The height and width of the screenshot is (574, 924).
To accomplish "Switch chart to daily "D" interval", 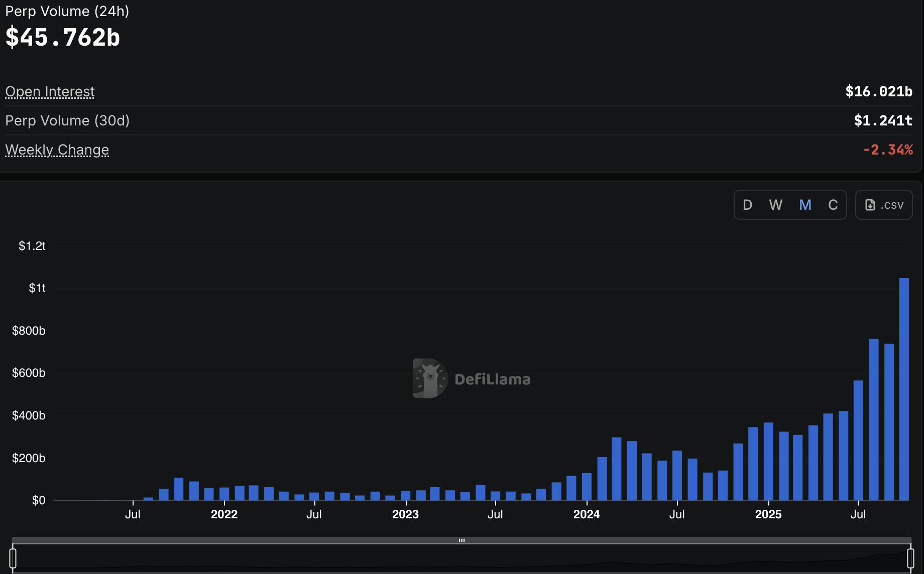I will (747, 205).
